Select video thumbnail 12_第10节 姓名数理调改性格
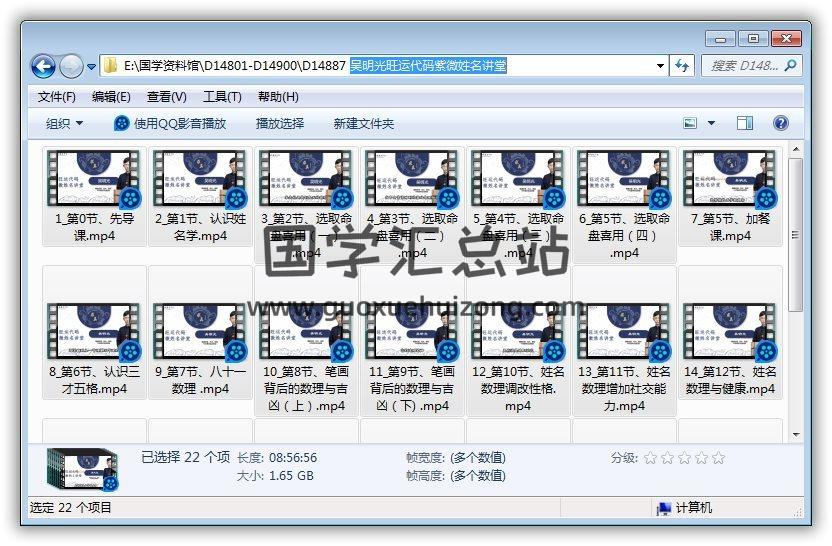Image resolution: width=832 pixels, height=546 pixels. (x=518, y=332)
